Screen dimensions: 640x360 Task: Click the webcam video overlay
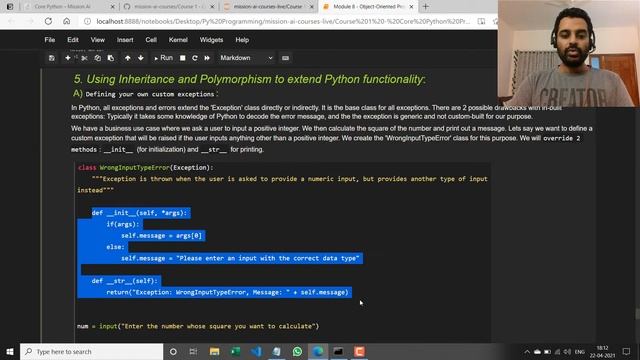569,53
